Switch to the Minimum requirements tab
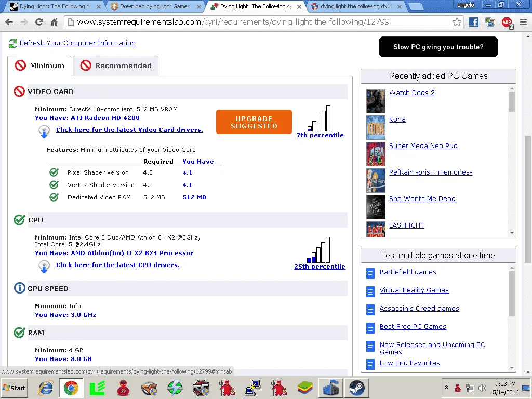The width and height of the screenshot is (532, 399). [39, 66]
